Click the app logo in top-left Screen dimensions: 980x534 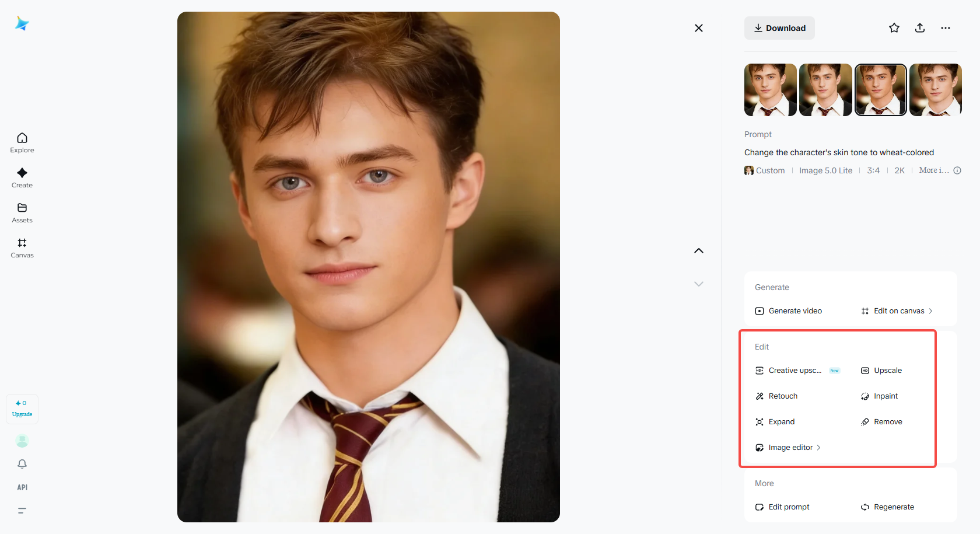22,23
